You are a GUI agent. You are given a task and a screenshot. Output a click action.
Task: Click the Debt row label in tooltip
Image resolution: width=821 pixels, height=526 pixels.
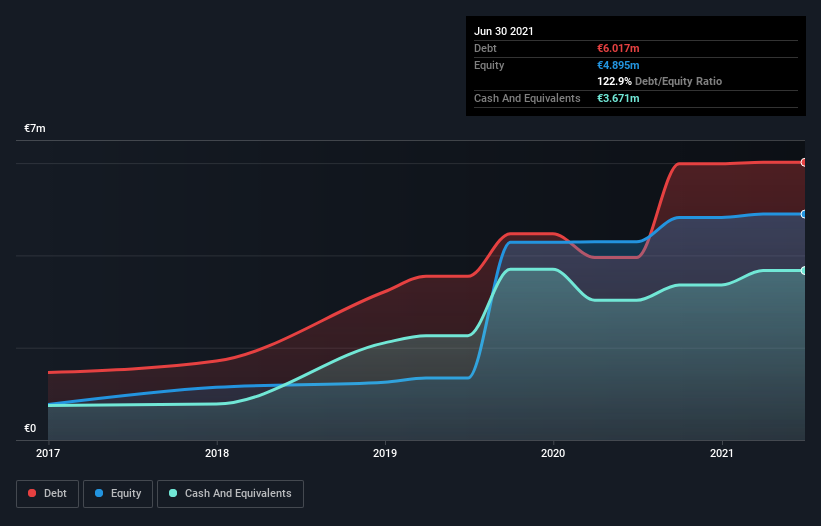pos(485,48)
